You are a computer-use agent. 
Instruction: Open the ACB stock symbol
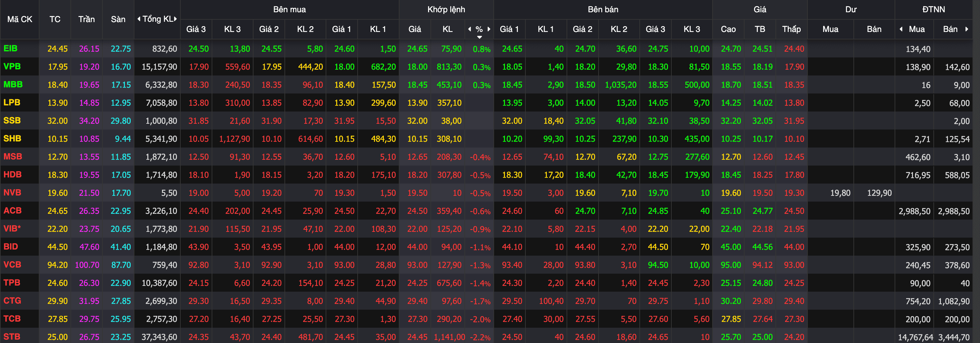pyautogui.click(x=12, y=210)
